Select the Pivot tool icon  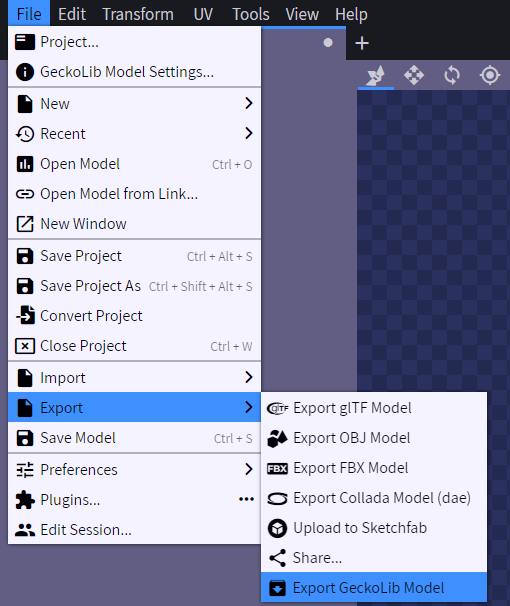point(490,75)
